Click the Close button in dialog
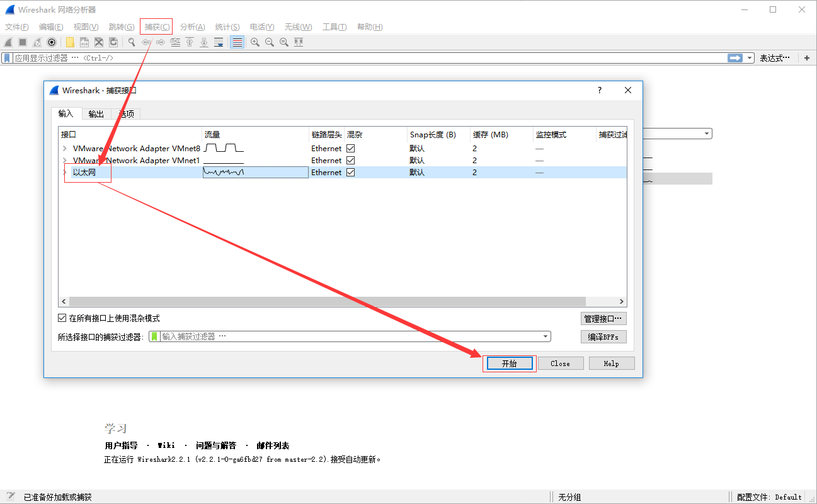 click(x=560, y=364)
